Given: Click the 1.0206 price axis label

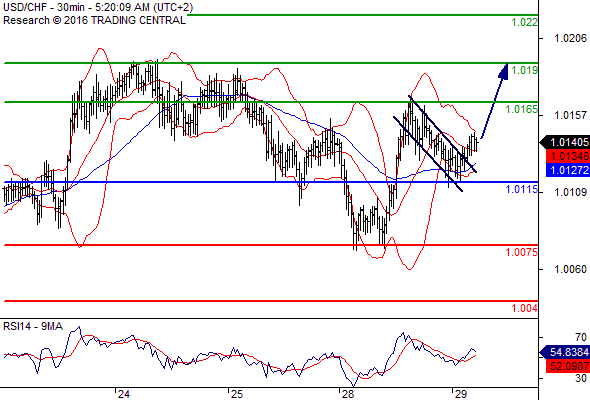Looking at the screenshot, I should pos(570,38).
